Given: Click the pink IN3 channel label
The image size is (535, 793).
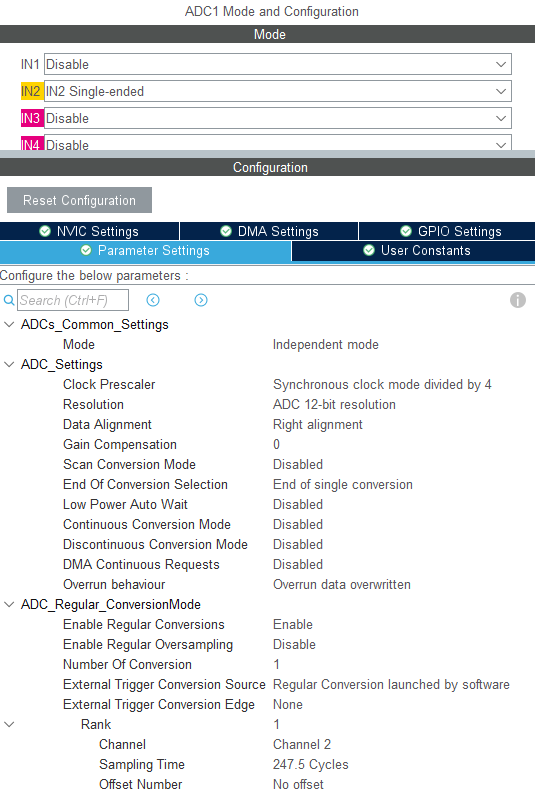Looking at the screenshot, I should 30,118.
